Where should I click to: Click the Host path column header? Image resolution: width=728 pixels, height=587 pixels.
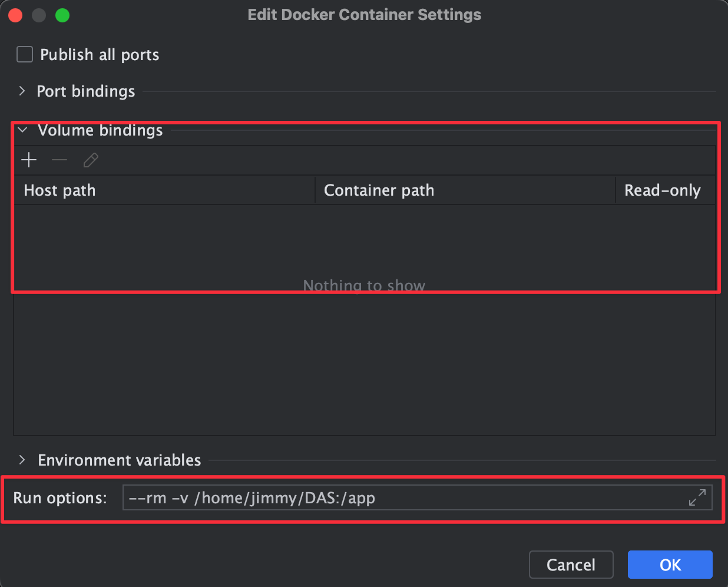coord(59,190)
